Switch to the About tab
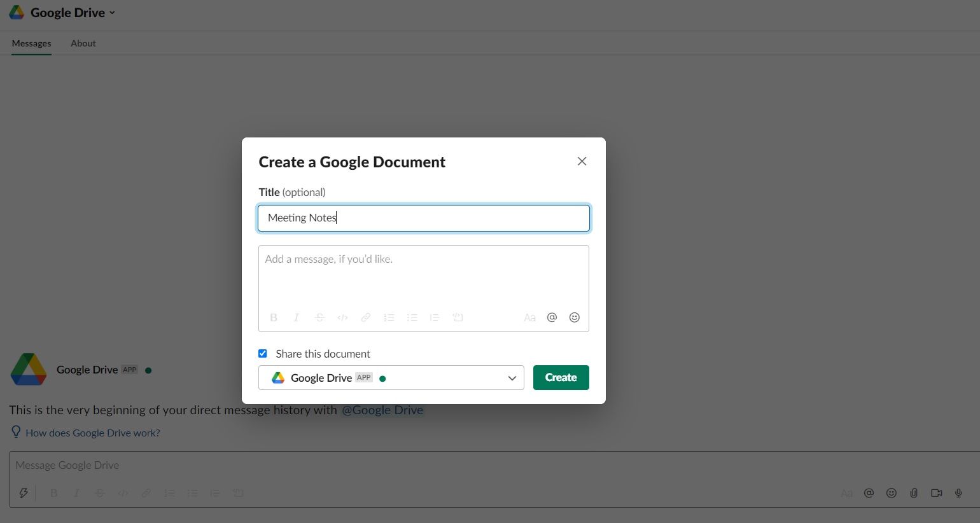The height and width of the screenshot is (523, 980). tap(83, 43)
